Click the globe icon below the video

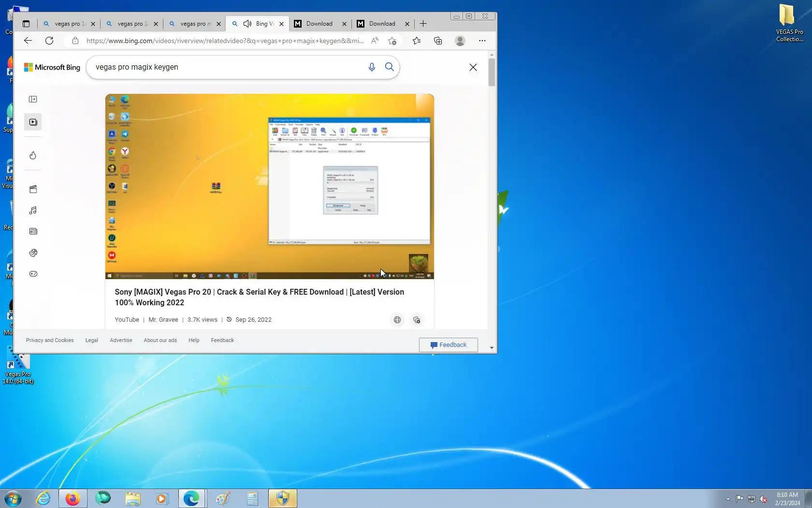coord(397,320)
